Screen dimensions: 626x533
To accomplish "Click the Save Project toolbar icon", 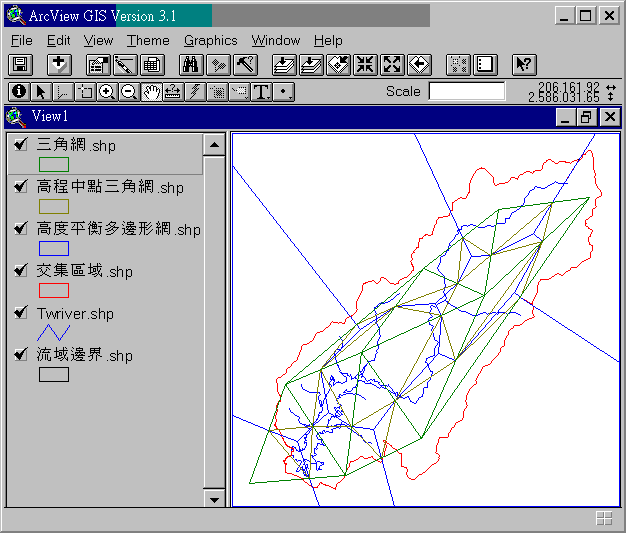I will (20, 64).
